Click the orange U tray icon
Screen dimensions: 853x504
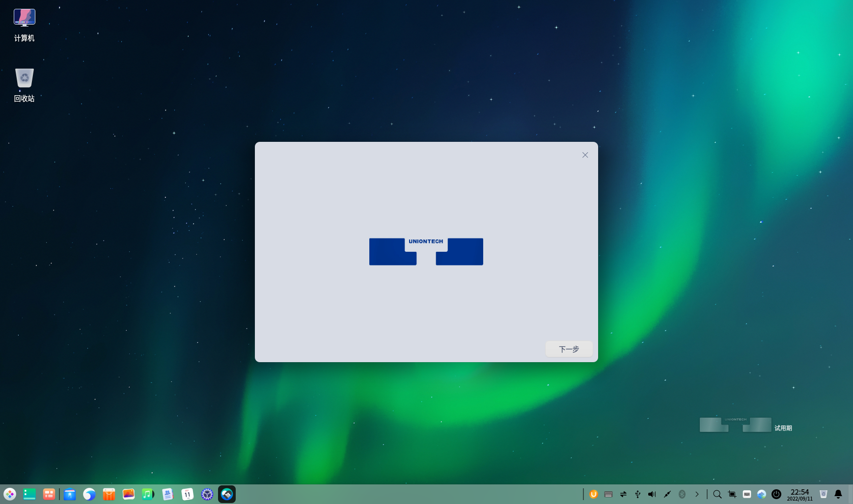click(x=594, y=494)
